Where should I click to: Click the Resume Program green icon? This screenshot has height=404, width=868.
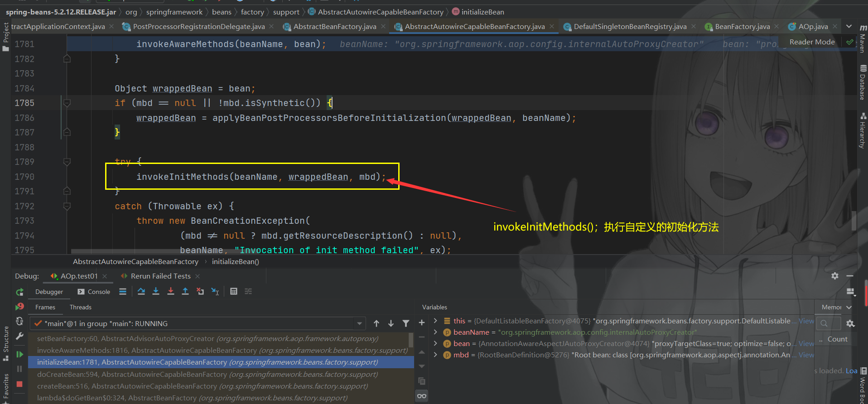pyautogui.click(x=19, y=354)
